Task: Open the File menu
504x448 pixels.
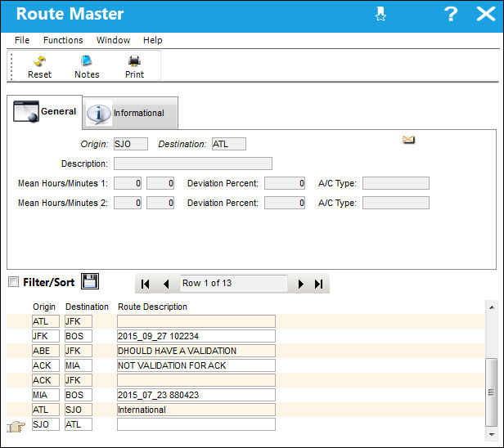Action: (22, 40)
